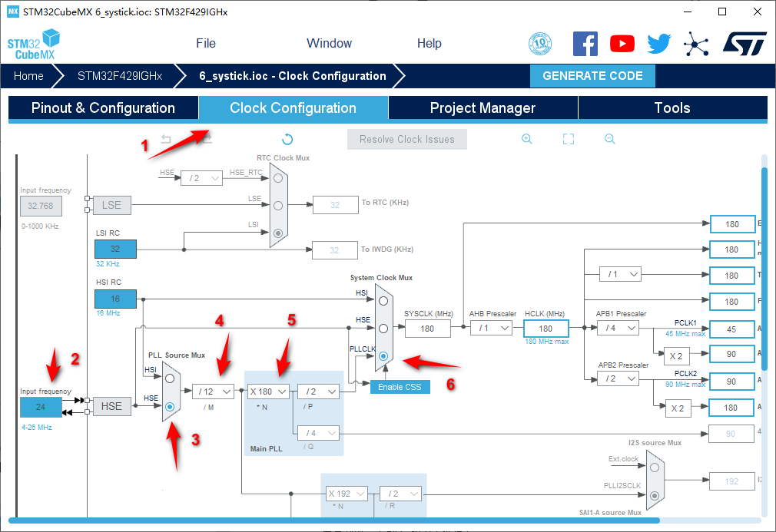
Task: Expand the X 180 multiplier N dropdown
Action: click(268, 392)
